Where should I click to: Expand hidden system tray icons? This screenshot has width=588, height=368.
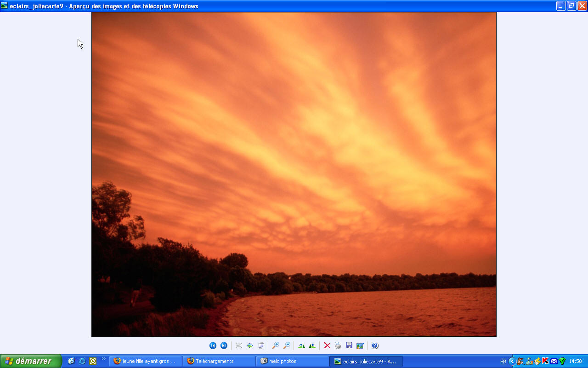pyautogui.click(x=512, y=361)
